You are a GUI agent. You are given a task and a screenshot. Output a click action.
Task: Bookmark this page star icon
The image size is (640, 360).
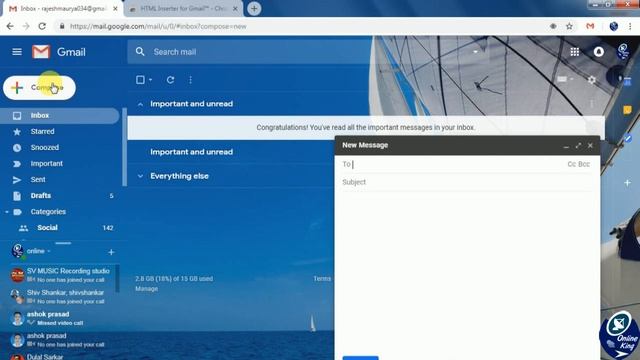[569, 26]
